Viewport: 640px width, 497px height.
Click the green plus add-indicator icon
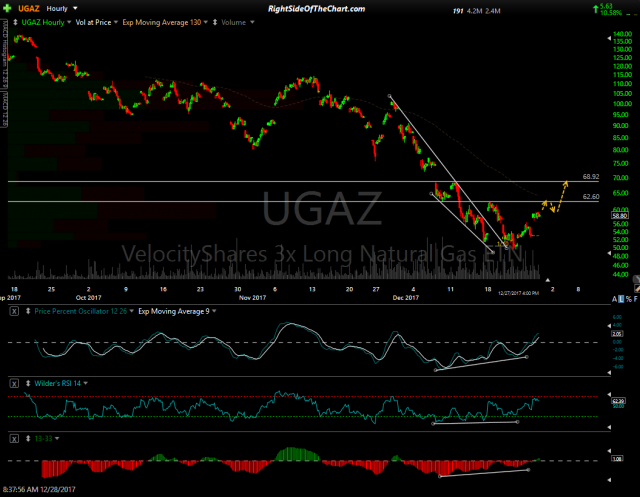[7, 8]
